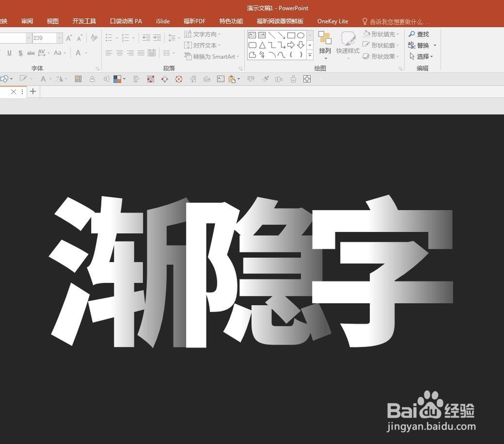The height and width of the screenshot is (444, 504).
Task: Click the Decrease Font Size icon
Action: pyautogui.click(x=80, y=38)
